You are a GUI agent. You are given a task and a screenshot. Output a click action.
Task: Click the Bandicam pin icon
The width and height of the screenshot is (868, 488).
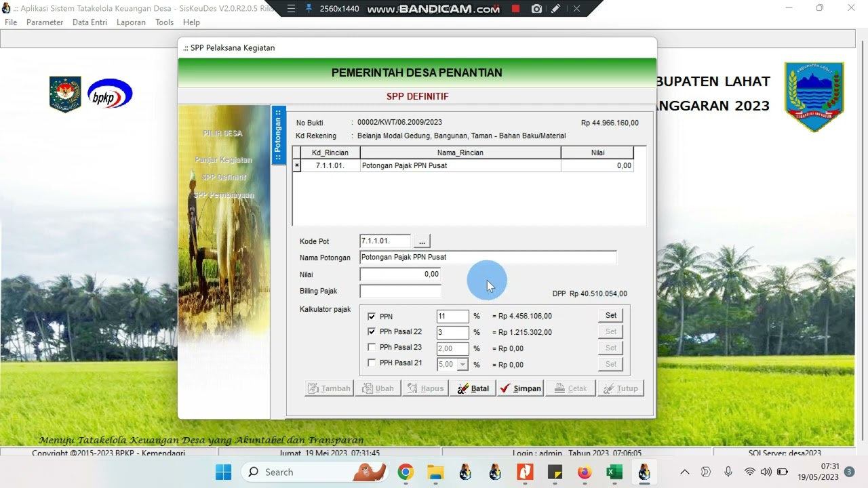(309, 9)
